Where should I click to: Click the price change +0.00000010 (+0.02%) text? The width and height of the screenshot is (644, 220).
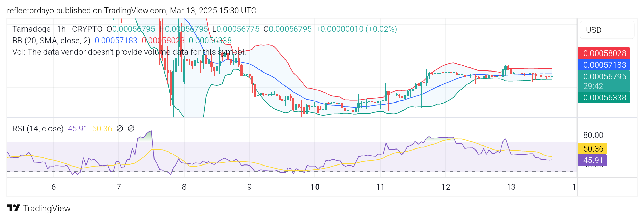(x=356, y=29)
